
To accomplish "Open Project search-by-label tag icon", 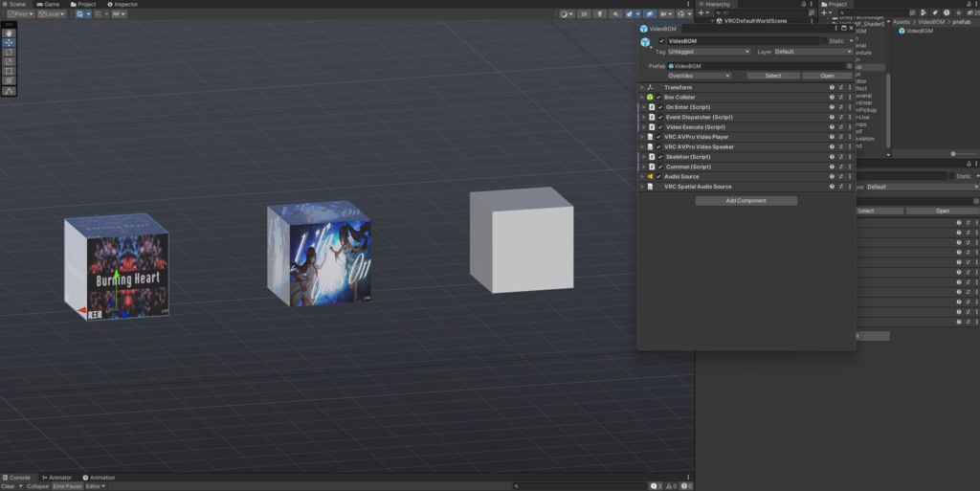I will [935, 12].
